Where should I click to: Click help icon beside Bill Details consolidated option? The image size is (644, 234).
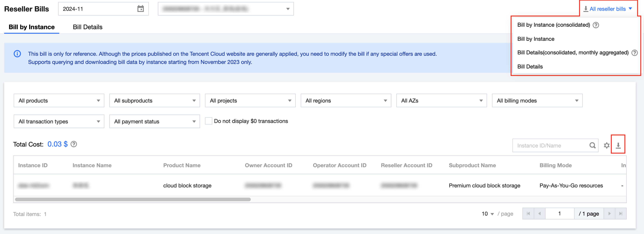(634, 53)
